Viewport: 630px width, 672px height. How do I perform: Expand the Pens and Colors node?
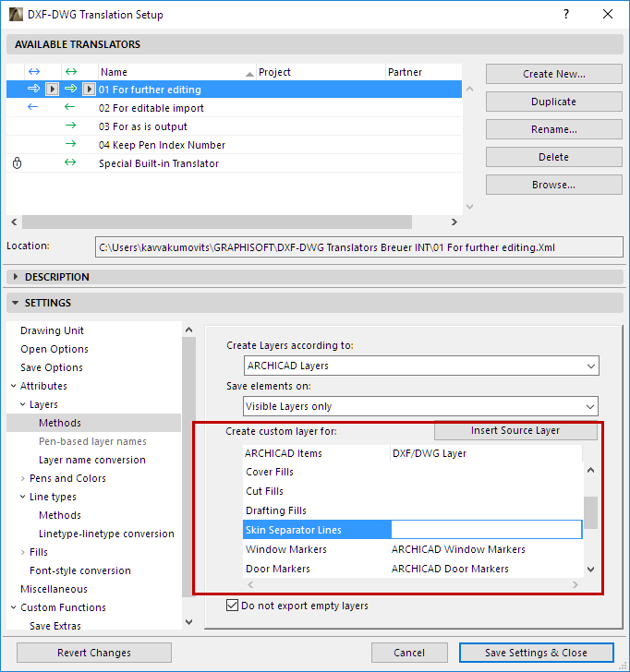23,478
